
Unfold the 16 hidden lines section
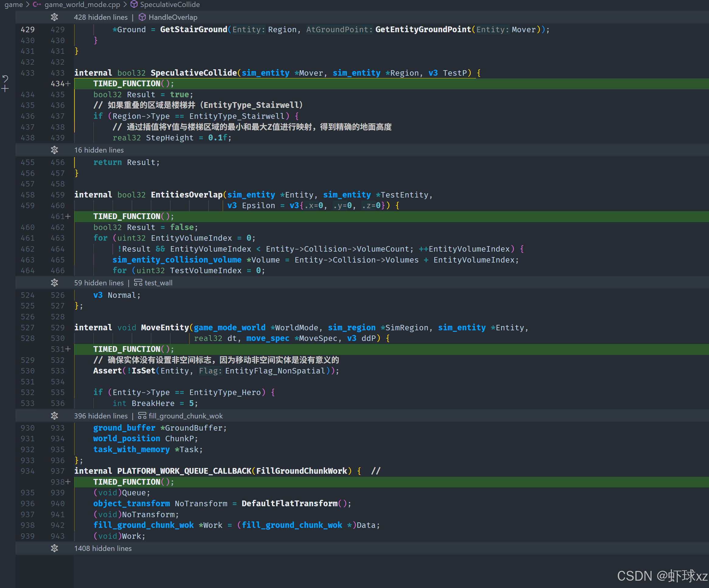point(54,150)
